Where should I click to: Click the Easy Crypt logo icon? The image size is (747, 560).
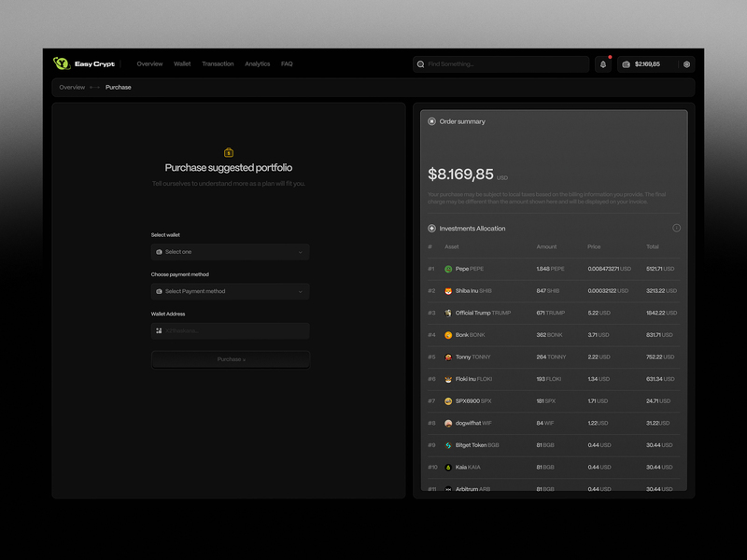tap(62, 63)
